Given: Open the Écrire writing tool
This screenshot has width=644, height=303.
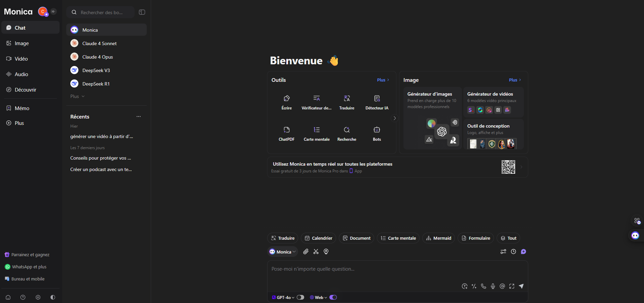Looking at the screenshot, I should [x=286, y=102].
